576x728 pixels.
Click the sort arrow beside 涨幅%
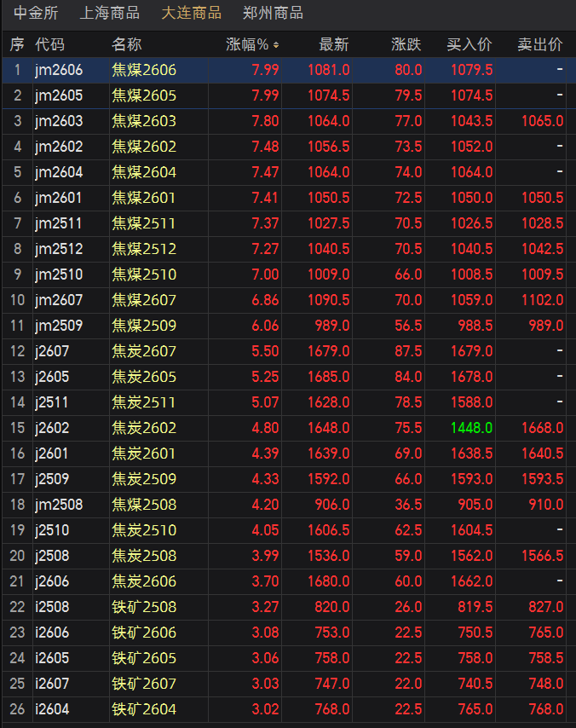click(275, 44)
